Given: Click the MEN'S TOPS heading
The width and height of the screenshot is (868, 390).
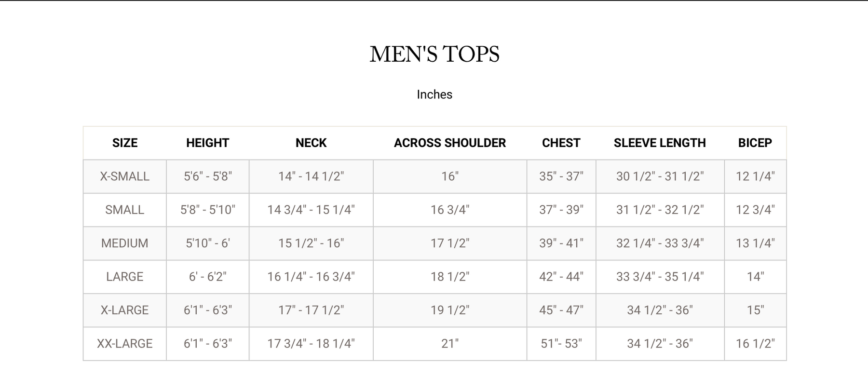Looking at the screenshot, I should tap(434, 54).
